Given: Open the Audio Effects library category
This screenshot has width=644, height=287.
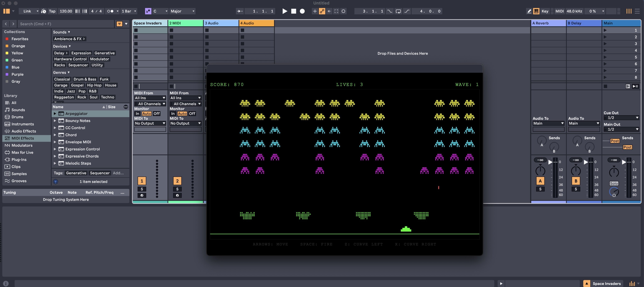Looking at the screenshot, I should 24,131.
